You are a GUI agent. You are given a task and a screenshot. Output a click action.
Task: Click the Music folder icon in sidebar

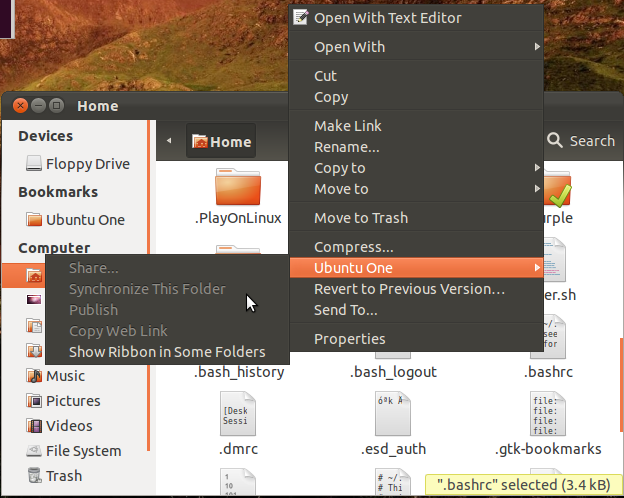pyautogui.click(x=34, y=375)
